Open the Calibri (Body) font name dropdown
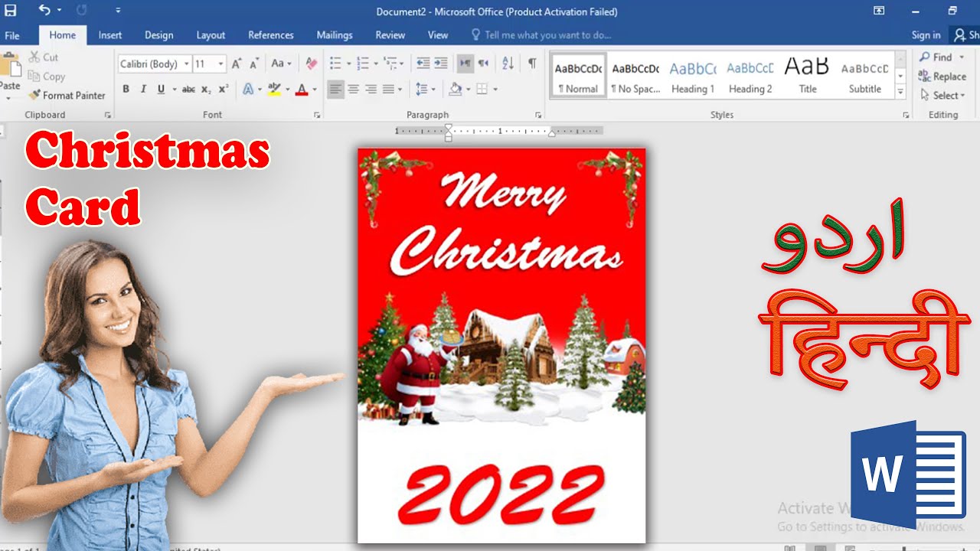 coord(187,64)
